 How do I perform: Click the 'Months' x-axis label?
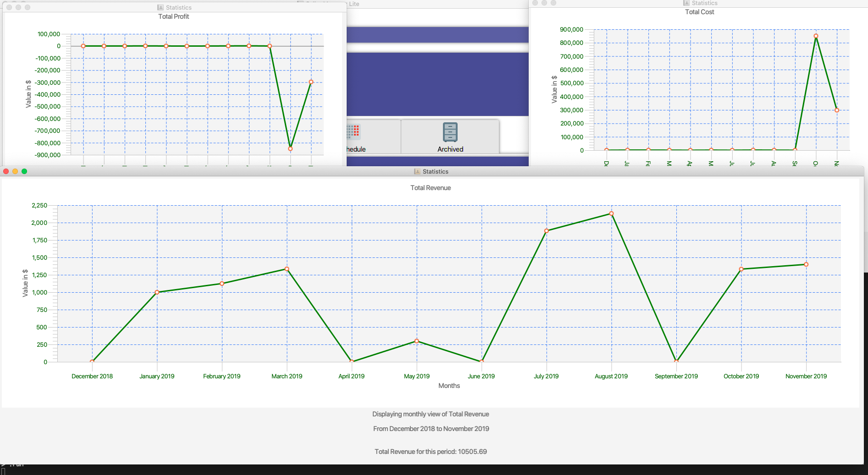(x=449, y=386)
